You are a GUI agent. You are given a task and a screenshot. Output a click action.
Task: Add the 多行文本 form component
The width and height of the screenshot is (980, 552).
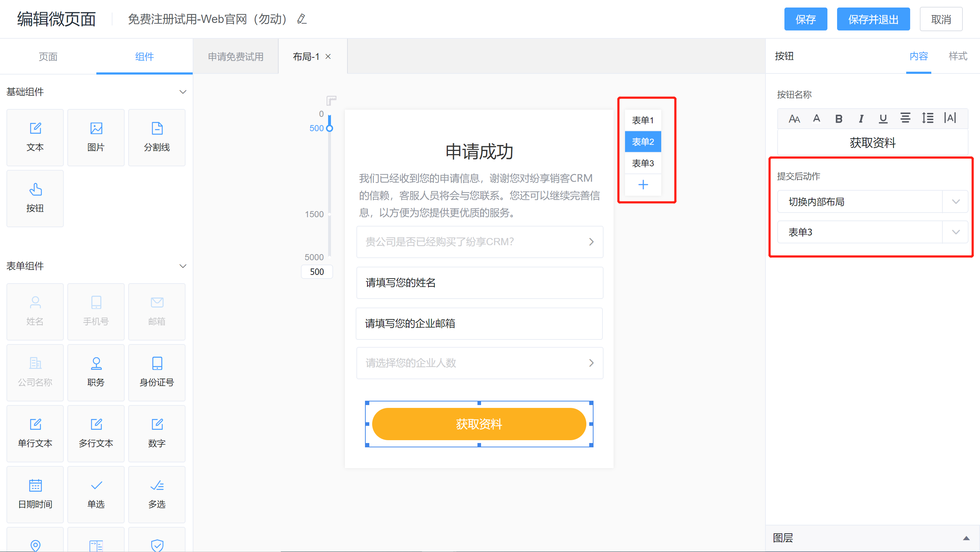click(96, 433)
